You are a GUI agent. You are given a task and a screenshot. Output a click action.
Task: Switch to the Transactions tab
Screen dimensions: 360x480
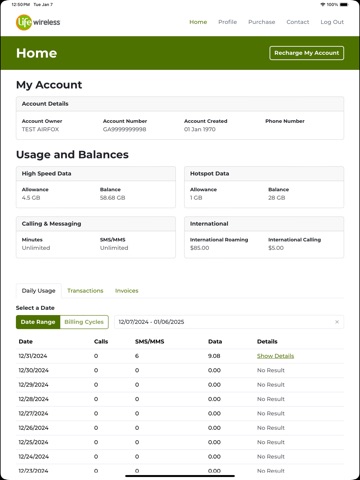[x=85, y=291]
